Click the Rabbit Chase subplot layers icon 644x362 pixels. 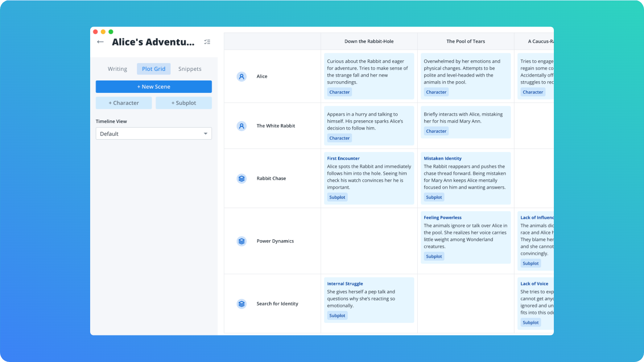coord(242,179)
